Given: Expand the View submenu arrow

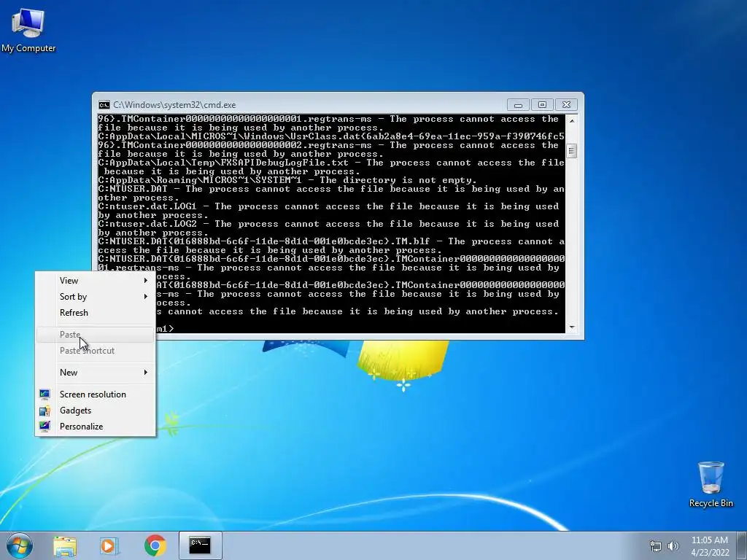Looking at the screenshot, I should pos(146,281).
